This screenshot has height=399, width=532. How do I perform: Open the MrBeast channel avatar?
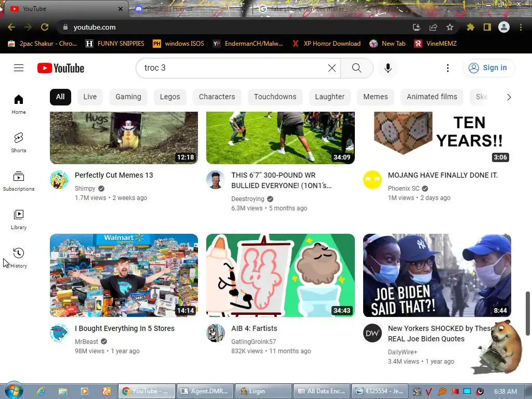point(59,333)
